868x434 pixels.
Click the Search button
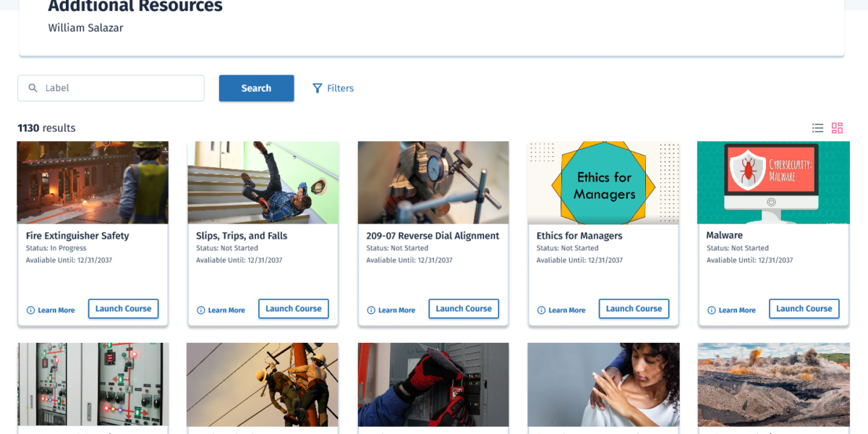point(256,88)
